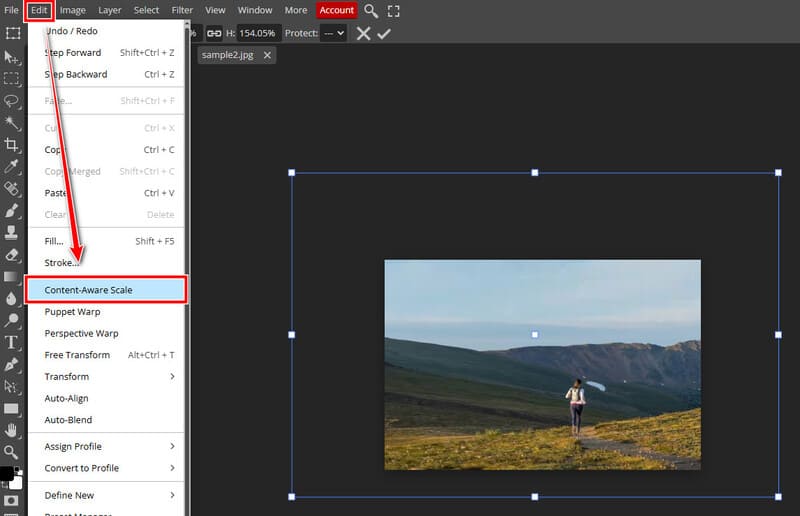
Task: Select the Path Select tool
Action: (x=11, y=386)
